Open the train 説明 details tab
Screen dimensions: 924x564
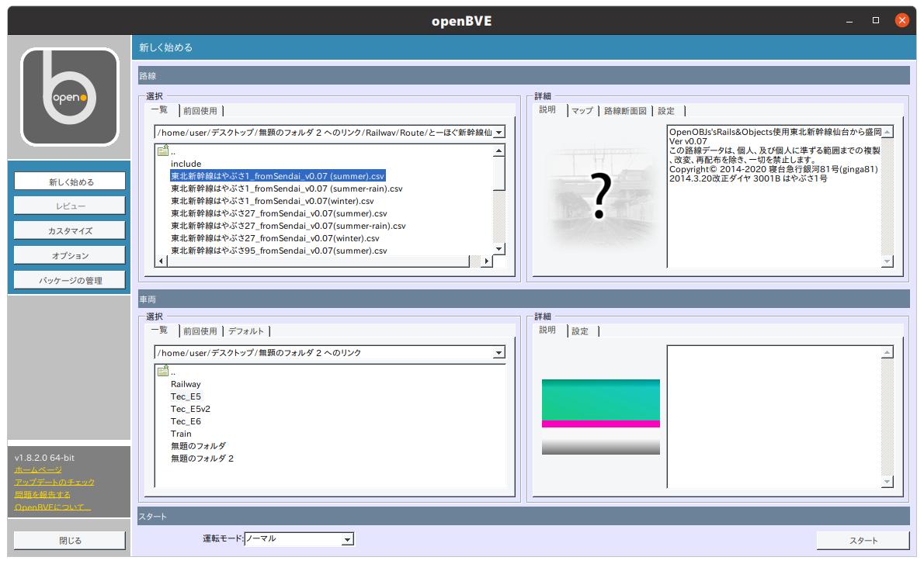click(547, 330)
